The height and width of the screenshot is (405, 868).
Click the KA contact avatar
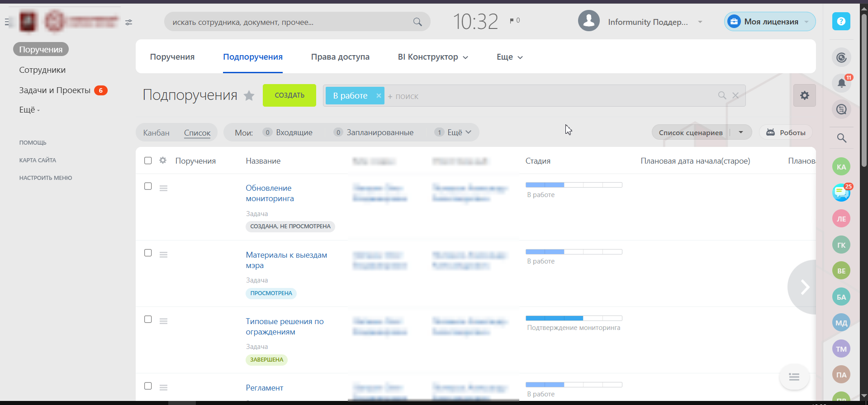coord(841,167)
